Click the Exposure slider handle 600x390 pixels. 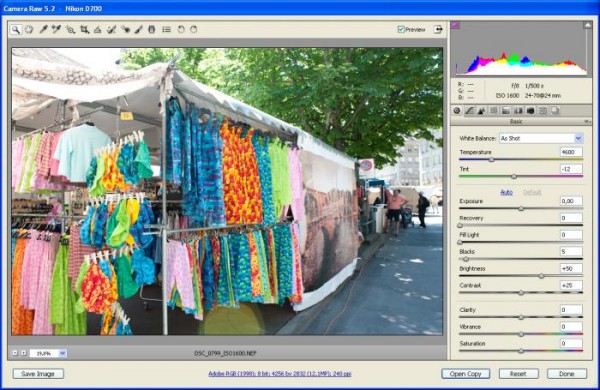click(x=521, y=209)
